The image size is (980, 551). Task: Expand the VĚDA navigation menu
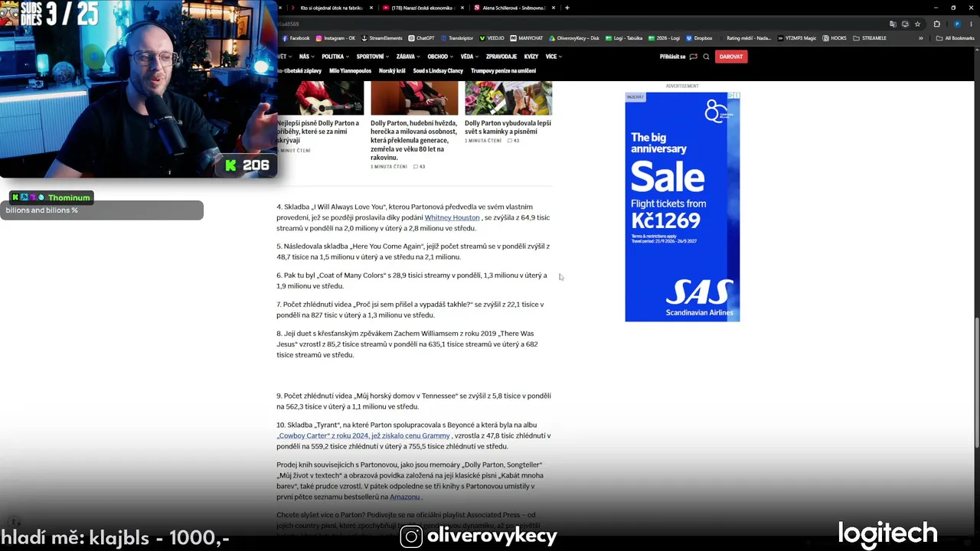[x=469, y=57]
